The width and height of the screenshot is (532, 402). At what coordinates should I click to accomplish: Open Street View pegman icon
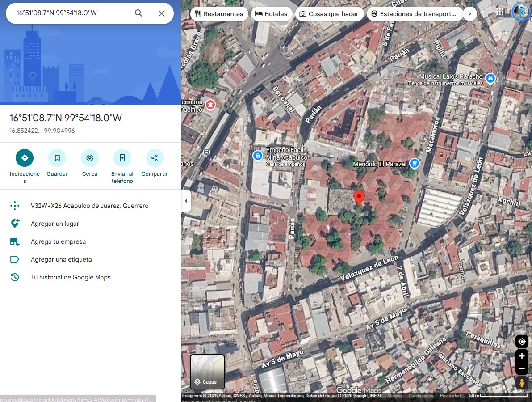(522, 383)
